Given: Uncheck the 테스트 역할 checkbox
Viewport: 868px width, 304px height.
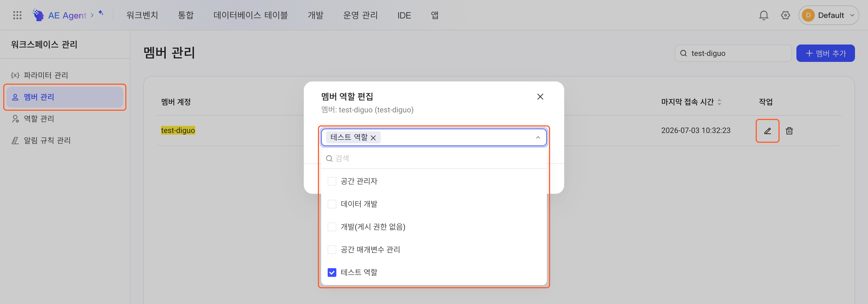Looking at the screenshot, I should (x=332, y=272).
